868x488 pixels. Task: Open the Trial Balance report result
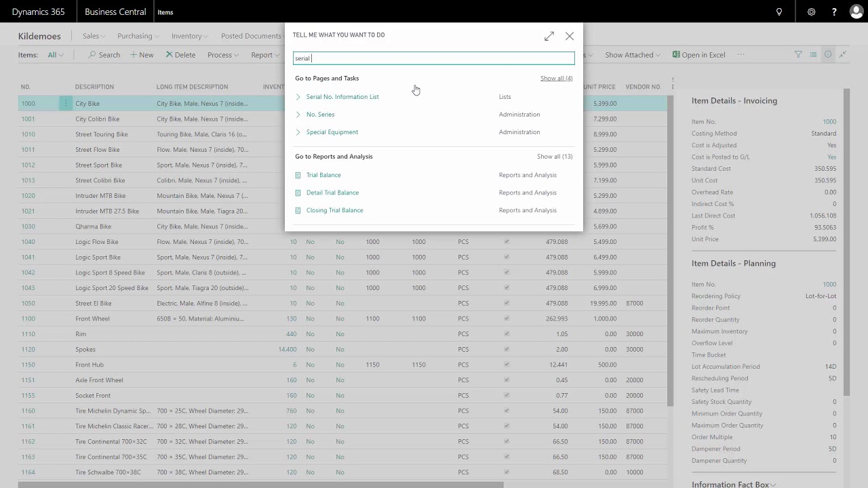[323, 175]
